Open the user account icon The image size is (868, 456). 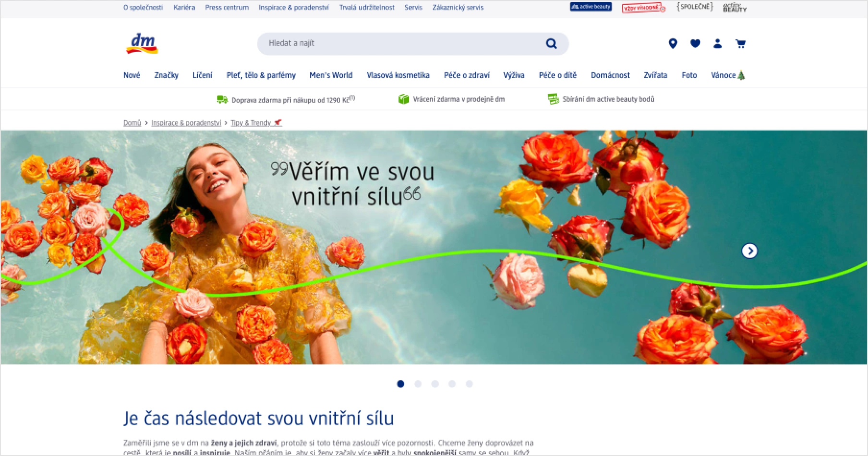(x=718, y=44)
